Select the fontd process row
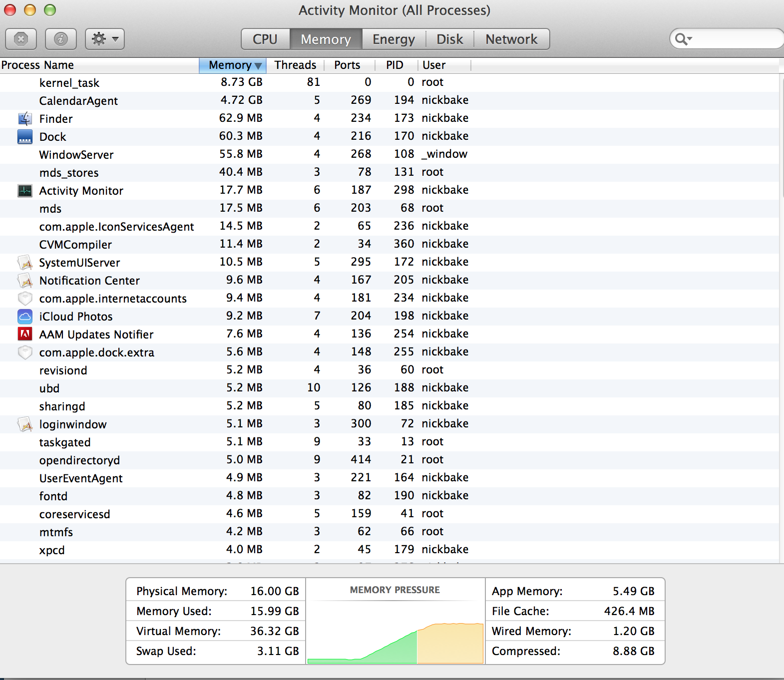 tap(390, 496)
